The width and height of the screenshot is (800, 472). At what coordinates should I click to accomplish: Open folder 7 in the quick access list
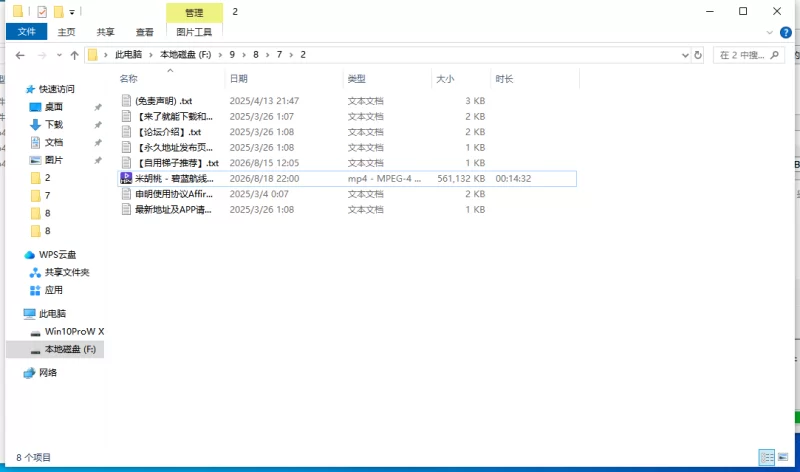tap(47, 195)
